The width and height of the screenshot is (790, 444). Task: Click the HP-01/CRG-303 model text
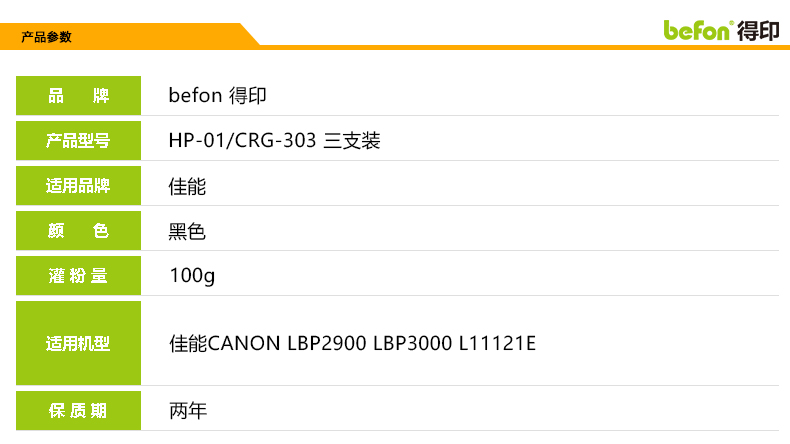click(x=243, y=141)
